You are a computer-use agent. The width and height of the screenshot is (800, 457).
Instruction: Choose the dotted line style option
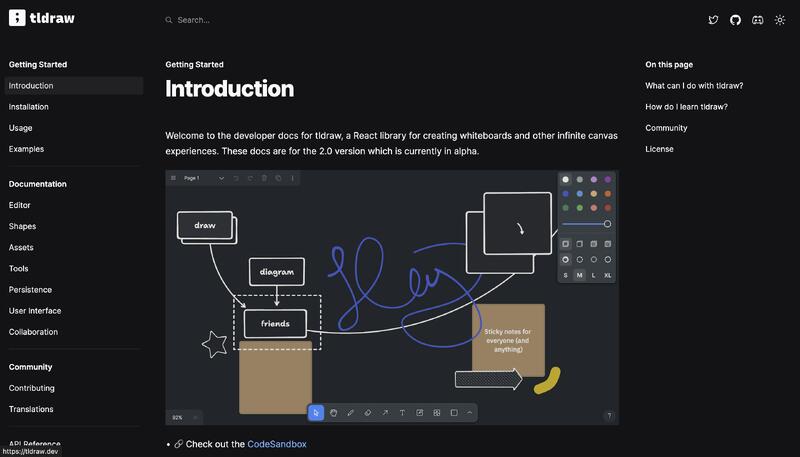click(593, 259)
